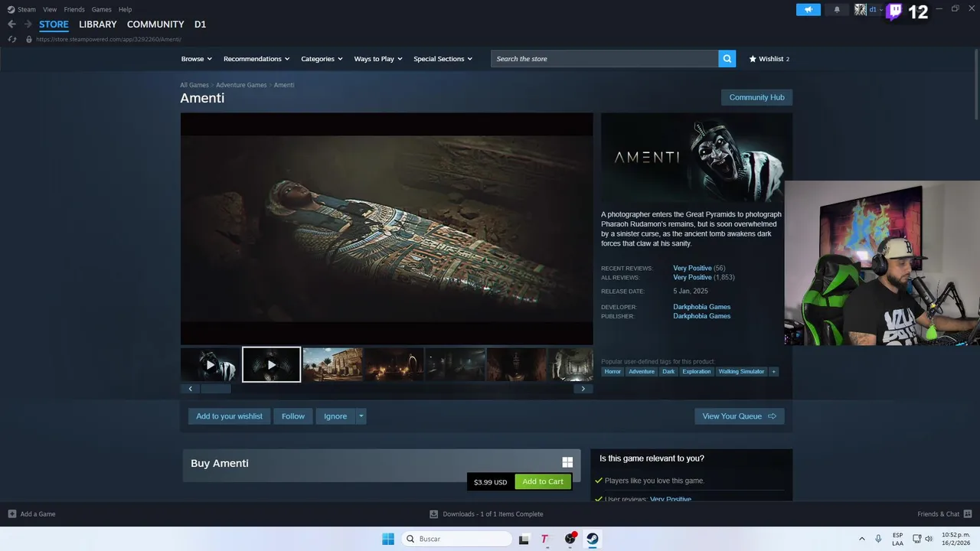Screen dimensions: 980x551
Task: Click the Follow button
Action: click(293, 416)
